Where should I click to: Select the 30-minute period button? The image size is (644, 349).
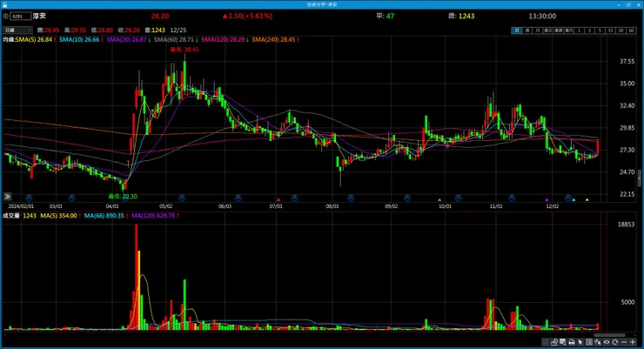point(621,30)
